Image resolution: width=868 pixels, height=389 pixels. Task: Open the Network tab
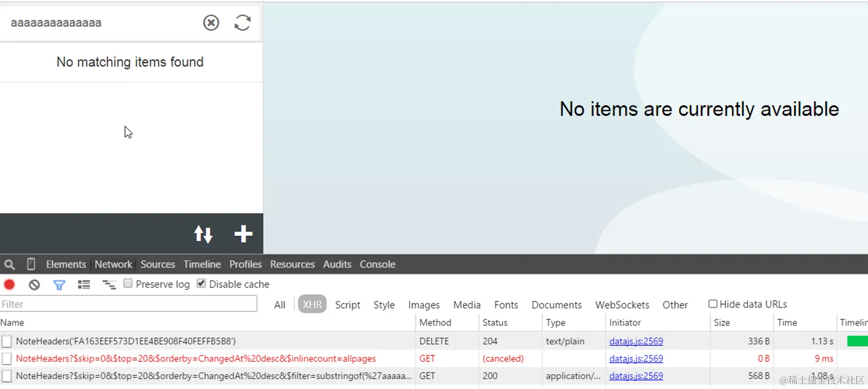click(114, 264)
